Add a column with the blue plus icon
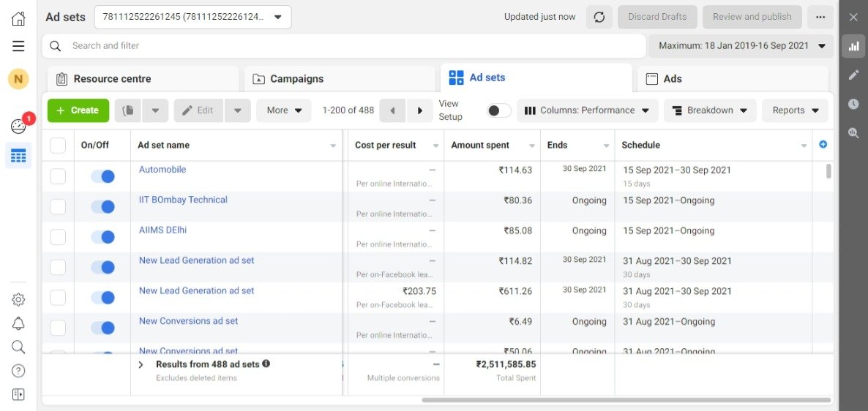 coord(823,144)
